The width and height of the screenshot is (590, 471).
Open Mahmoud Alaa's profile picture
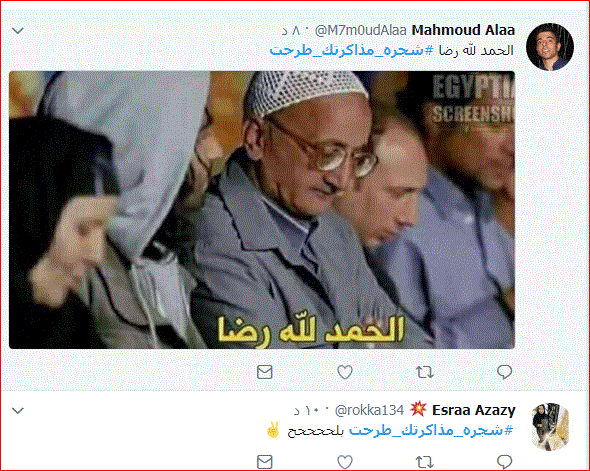click(550, 47)
